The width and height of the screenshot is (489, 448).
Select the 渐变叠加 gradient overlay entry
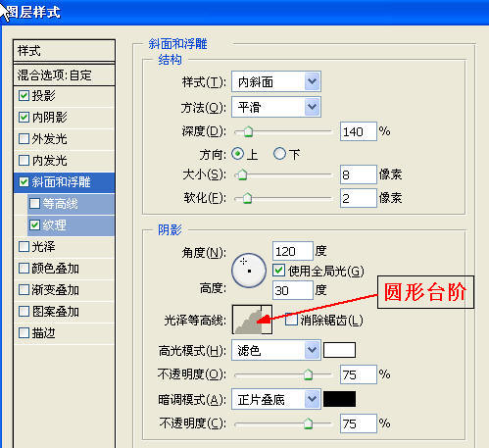coord(65,290)
